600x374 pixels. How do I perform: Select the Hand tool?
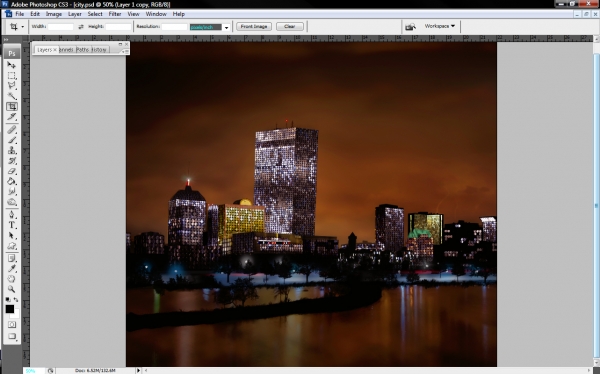coord(12,279)
